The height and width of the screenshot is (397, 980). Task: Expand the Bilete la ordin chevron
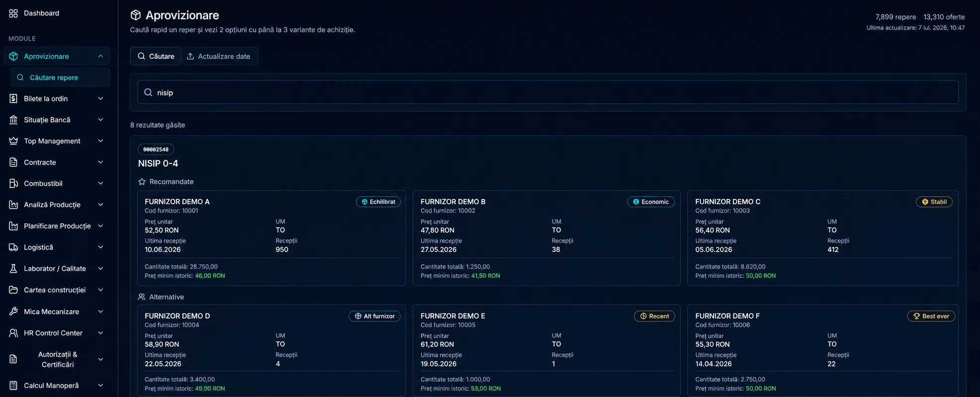pos(100,99)
